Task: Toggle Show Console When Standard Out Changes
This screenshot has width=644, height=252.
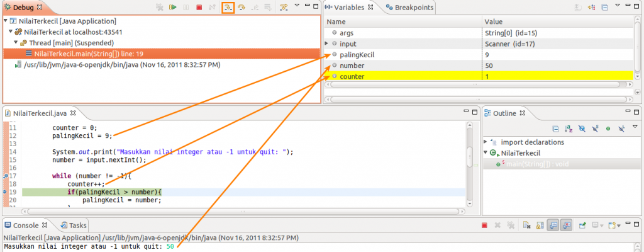Action: point(553,226)
